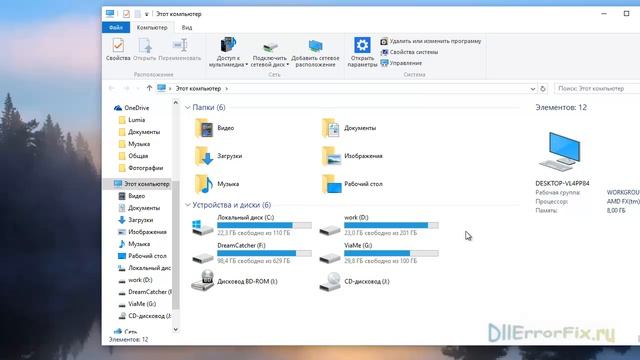Screen dimensions: 640x360
Task: Select OneDrive in the navigation pane
Action: click(132, 108)
